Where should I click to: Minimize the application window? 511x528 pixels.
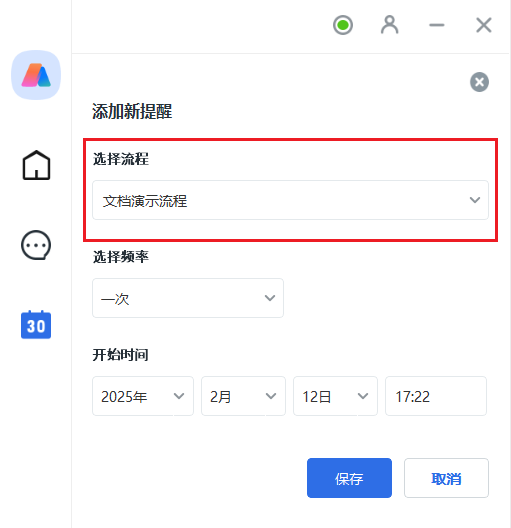[x=437, y=25]
